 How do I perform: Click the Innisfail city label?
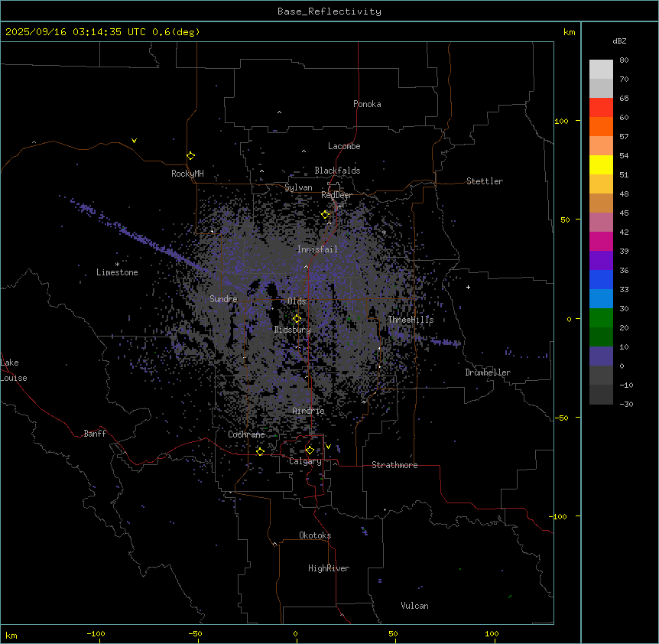click(317, 249)
